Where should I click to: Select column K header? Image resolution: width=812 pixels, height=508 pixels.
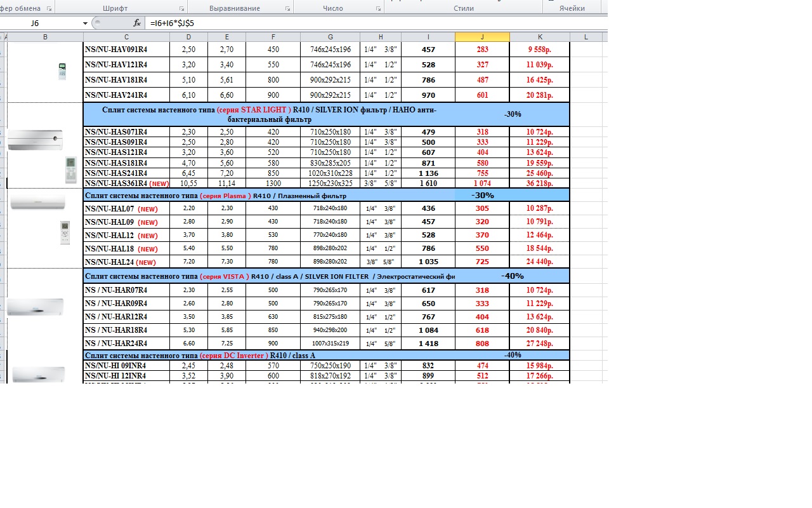click(540, 37)
